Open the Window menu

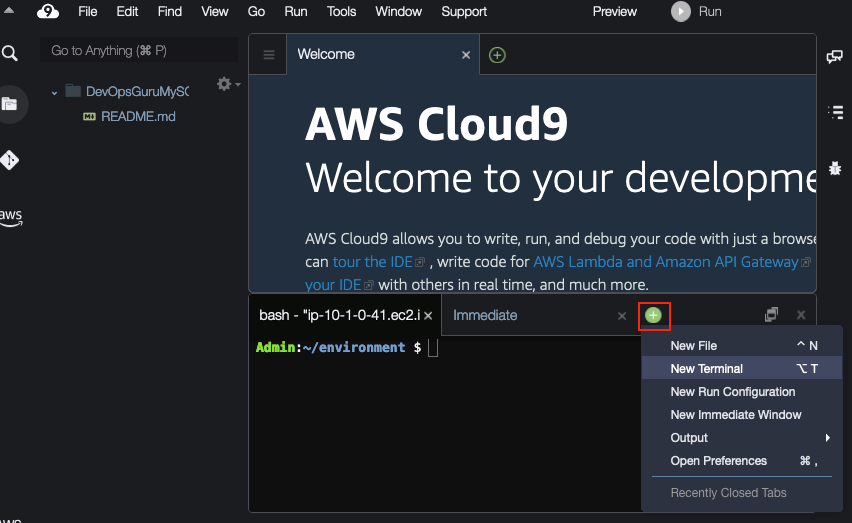pyautogui.click(x=398, y=11)
